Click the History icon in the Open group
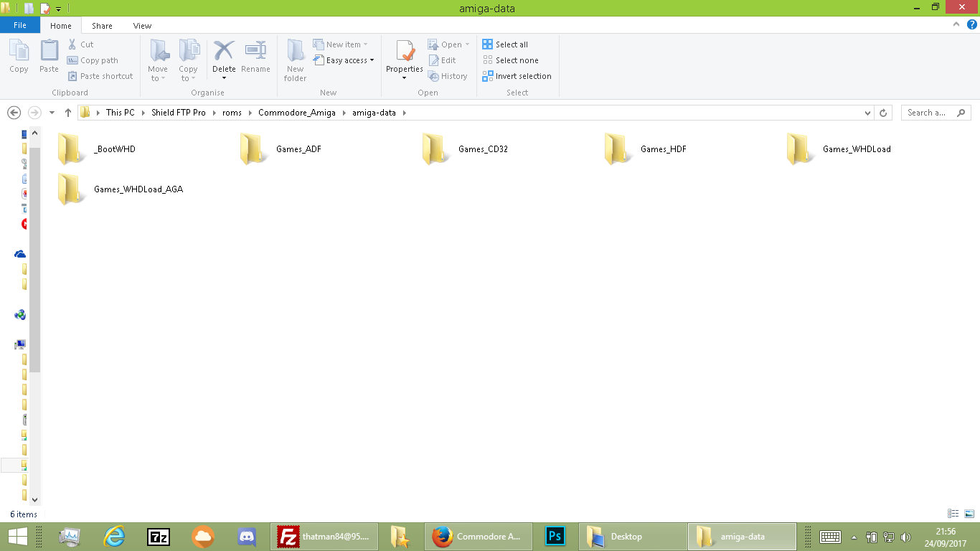 pyautogui.click(x=448, y=76)
